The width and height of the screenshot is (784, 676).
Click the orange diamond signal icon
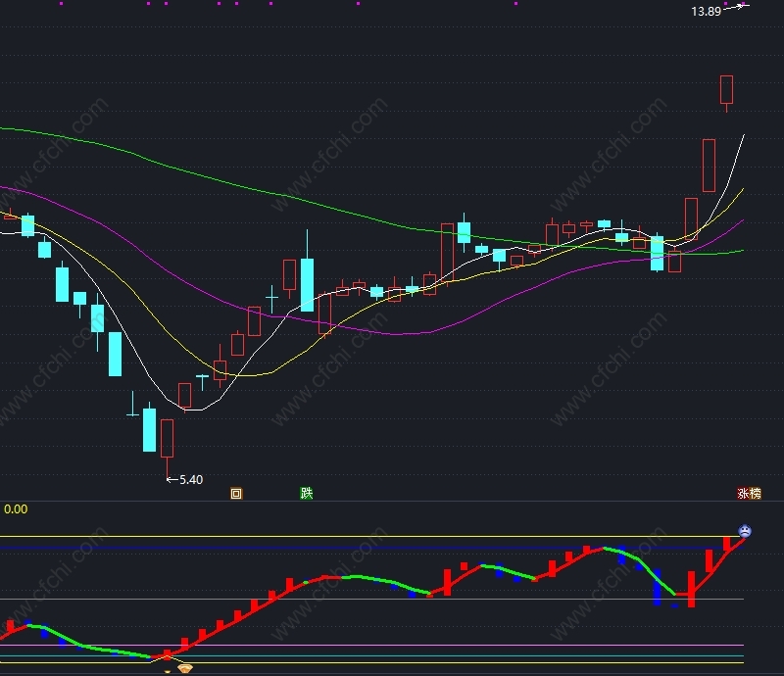pyautogui.click(x=185, y=668)
